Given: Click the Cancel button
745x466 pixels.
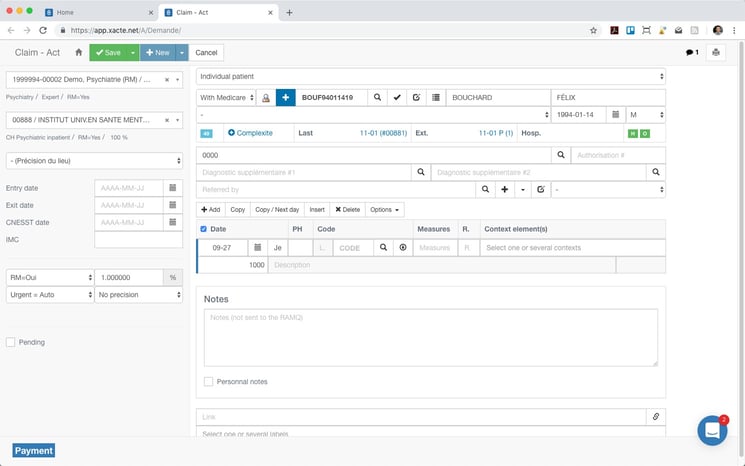Looking at the screenshot, I should pyautogui.click(x=206, y=52).
